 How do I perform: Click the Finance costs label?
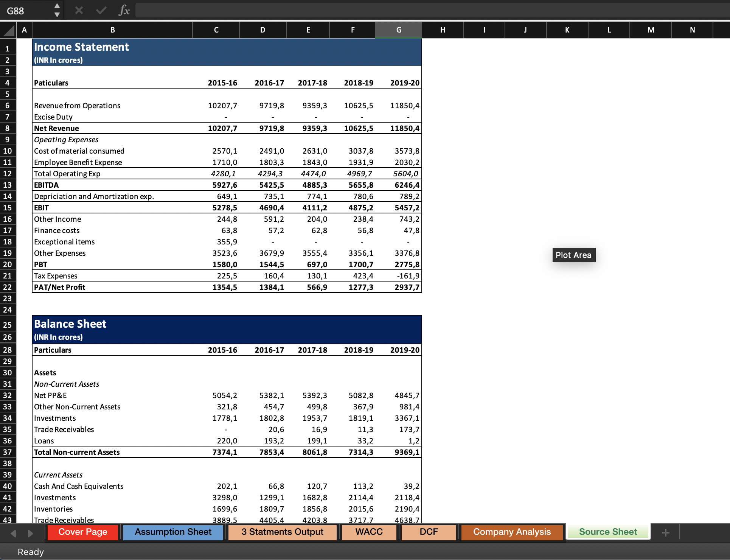[x=57, y=230]
